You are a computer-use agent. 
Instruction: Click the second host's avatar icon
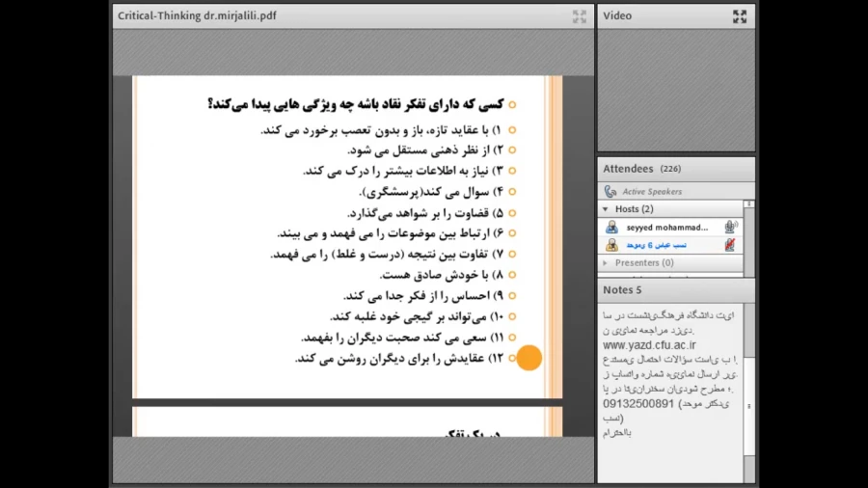[611, 245]
